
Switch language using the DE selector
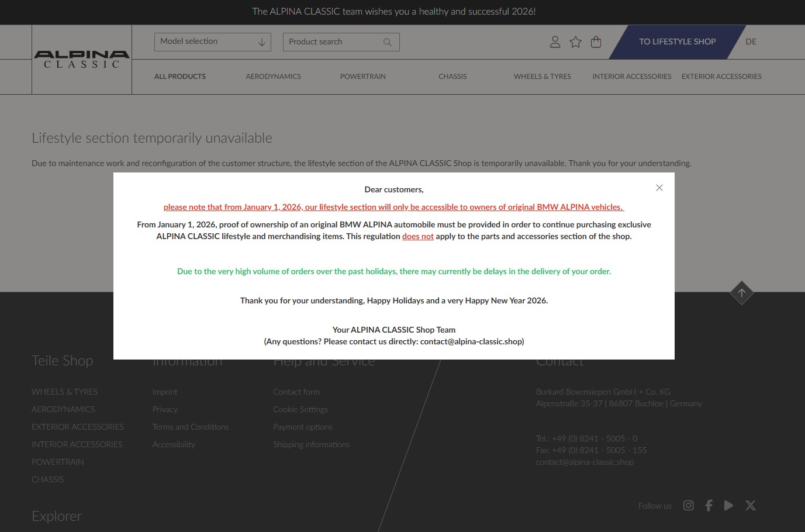click(751, 42)
